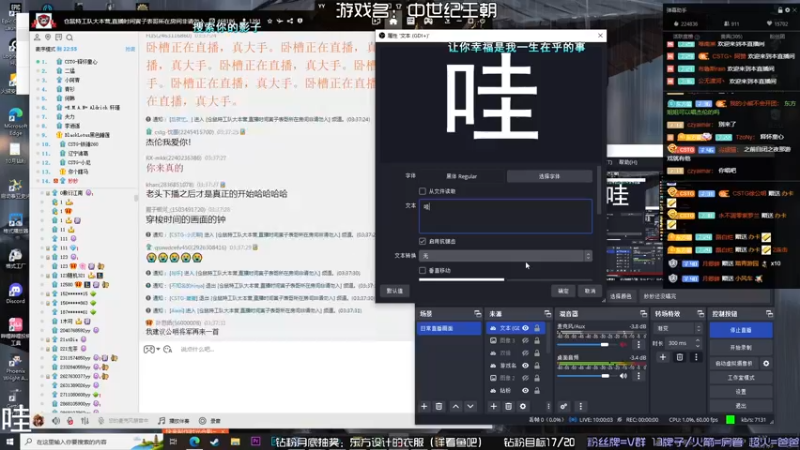Image resolution: width=800 pixels, height=450 pixels.
Task: Pop out the Scenes dock
Action: tap(477, 313)
